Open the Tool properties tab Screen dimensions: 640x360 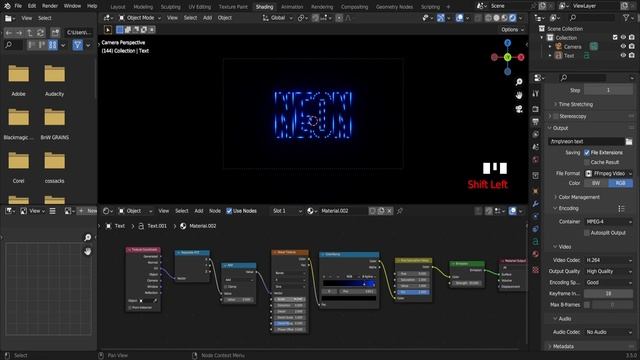click(x=536, y=93)
